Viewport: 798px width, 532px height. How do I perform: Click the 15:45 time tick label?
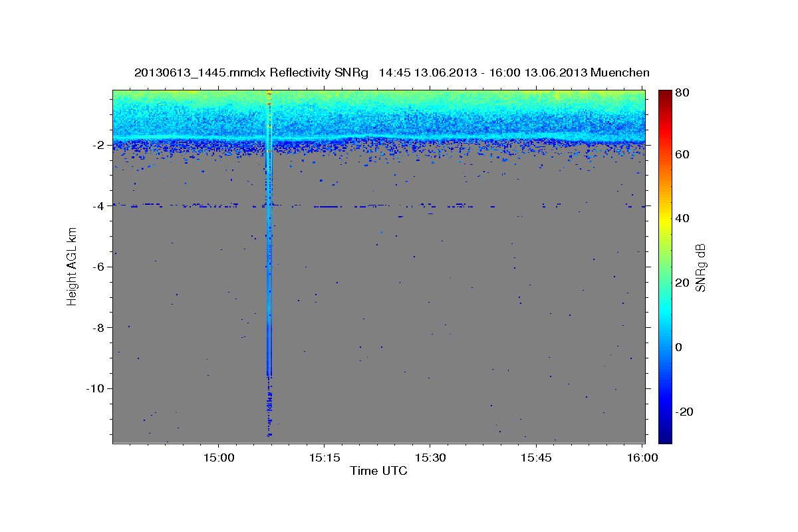click(535, 458)
